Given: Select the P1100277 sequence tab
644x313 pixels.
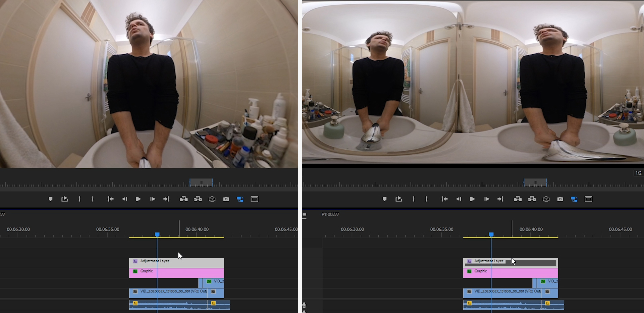Looking at the screenshot, I should coord(330,214).
